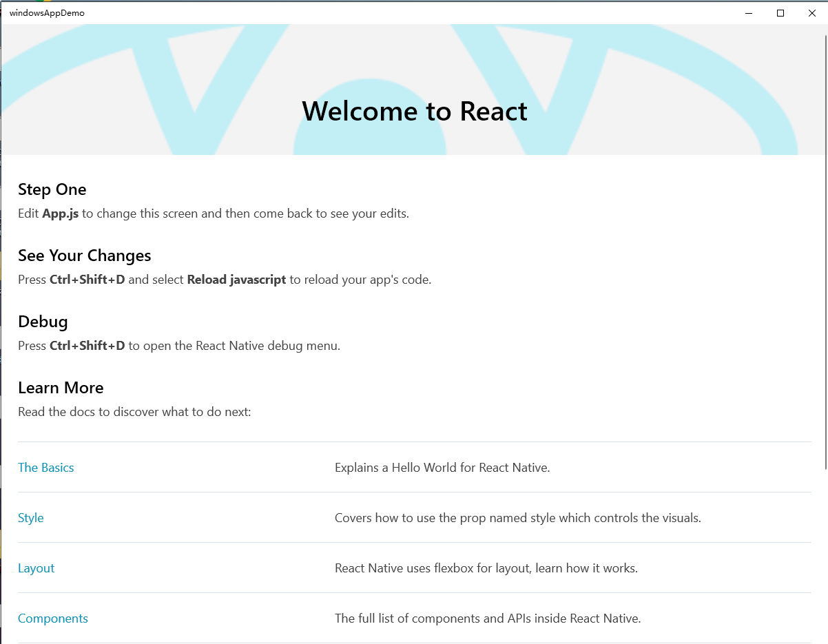
Task: Click the bold App.js text
Action: tap(61, 214)
